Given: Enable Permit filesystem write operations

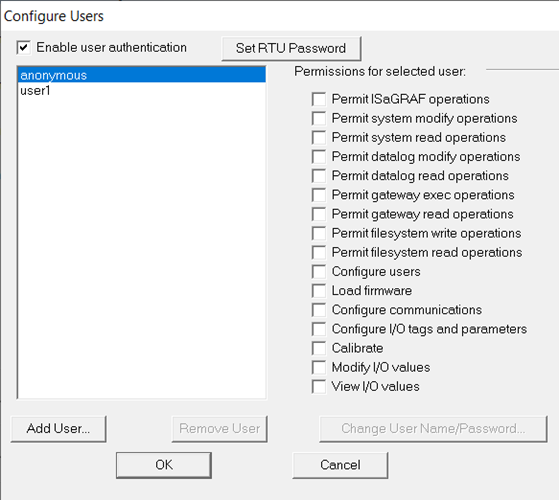Looking at the screenshot, I should pos(319,233).
